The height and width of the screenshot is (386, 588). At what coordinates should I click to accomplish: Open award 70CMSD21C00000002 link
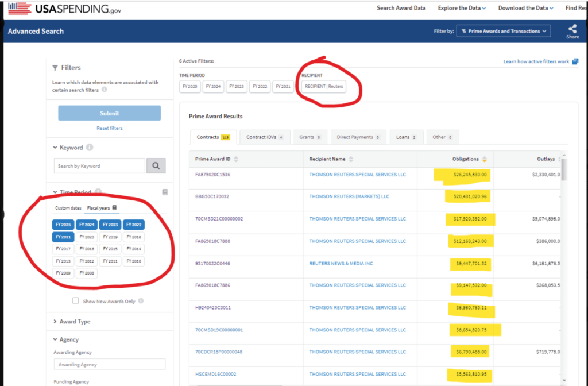219,219
